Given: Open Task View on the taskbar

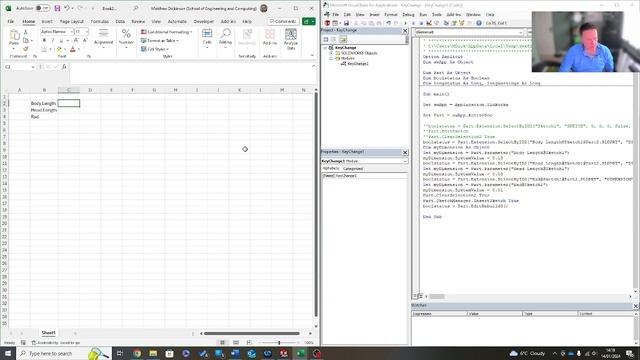Looking at the screenshot, I should 120,353.
